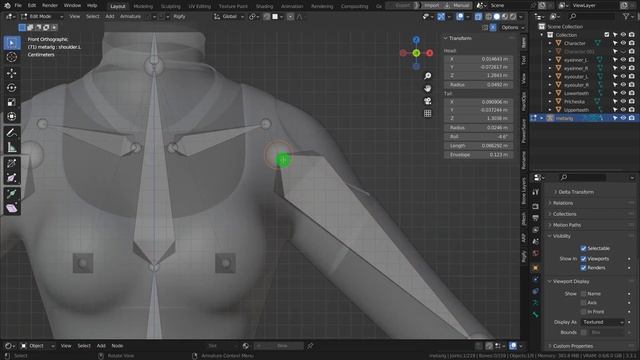Click the selected green bone joint
The width and height of the screenshot is (640, 360).
click(x=282, y=160)
